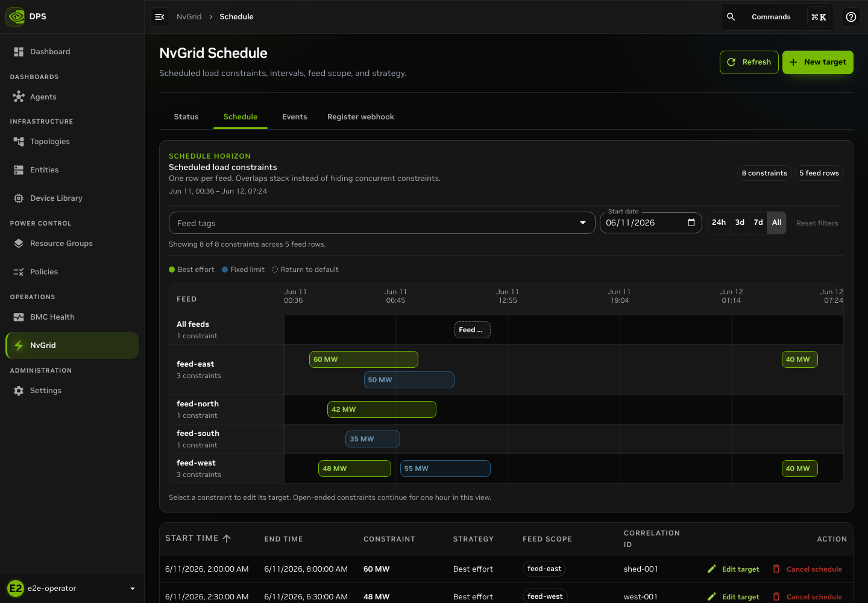Select feed-north 42 MW constraint bar
The image size is (868, 603).
point(382,409)
